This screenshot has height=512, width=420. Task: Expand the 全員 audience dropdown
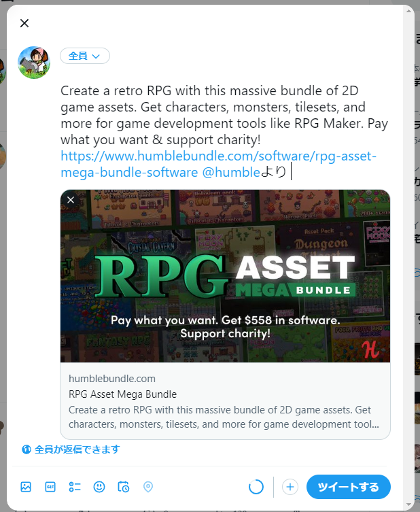[85, 56]
